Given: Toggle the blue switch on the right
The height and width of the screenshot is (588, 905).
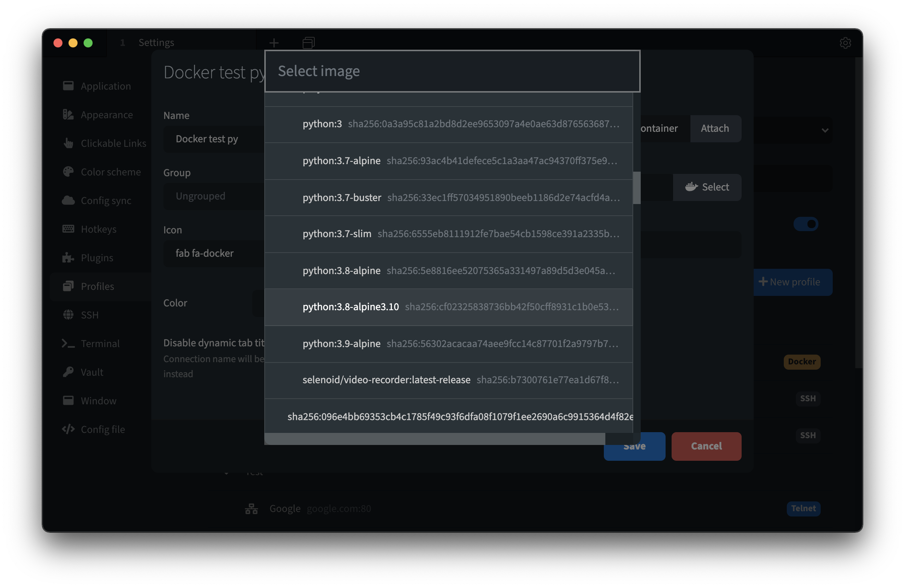Looking at the screenshot, I should (805, 224).
